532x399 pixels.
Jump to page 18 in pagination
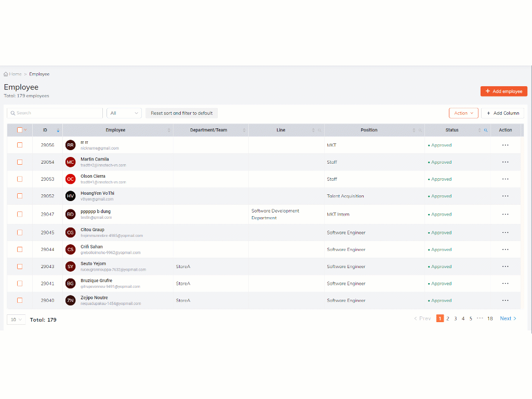[490, 318]
